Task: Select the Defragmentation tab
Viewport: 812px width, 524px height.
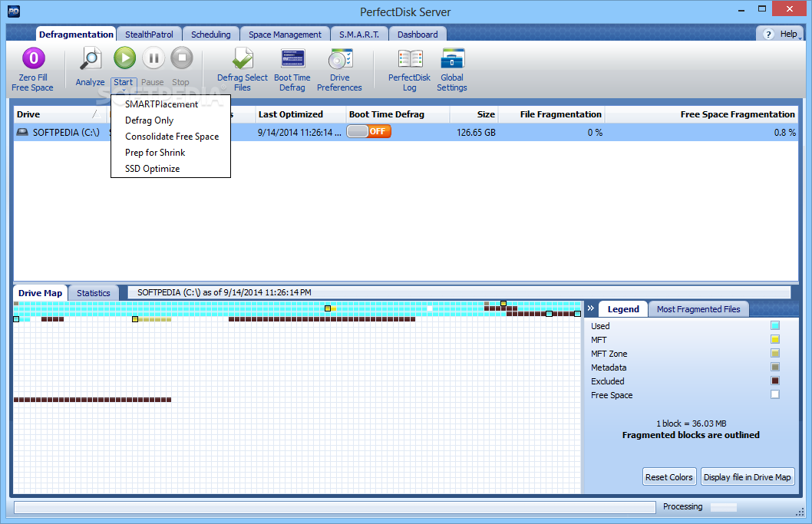Action: click(76, 35)
